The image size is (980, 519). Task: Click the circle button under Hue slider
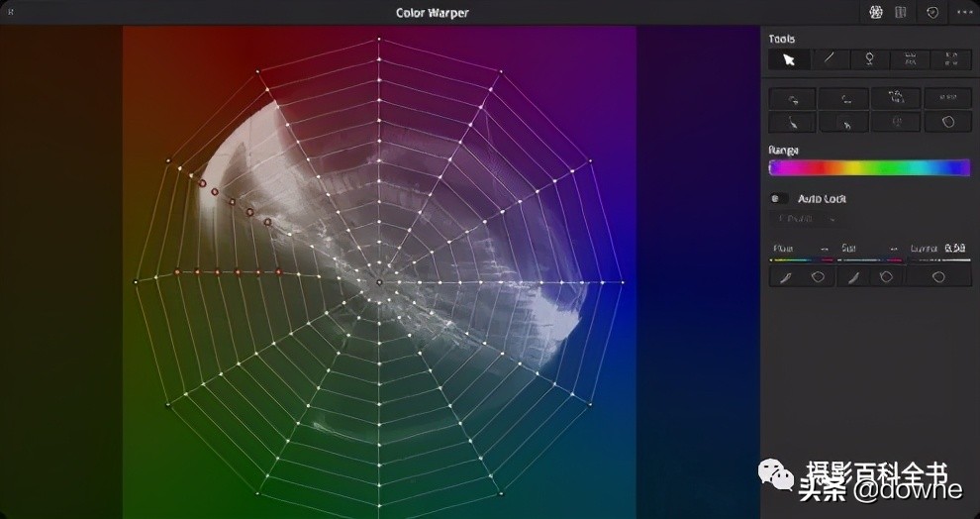click(x=818, y=277)
